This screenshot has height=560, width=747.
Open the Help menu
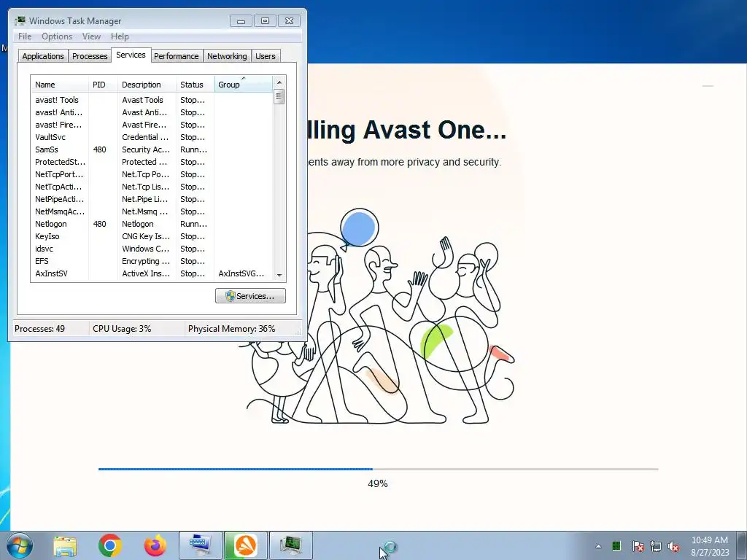pyautogui.click(x=120, y=36)
